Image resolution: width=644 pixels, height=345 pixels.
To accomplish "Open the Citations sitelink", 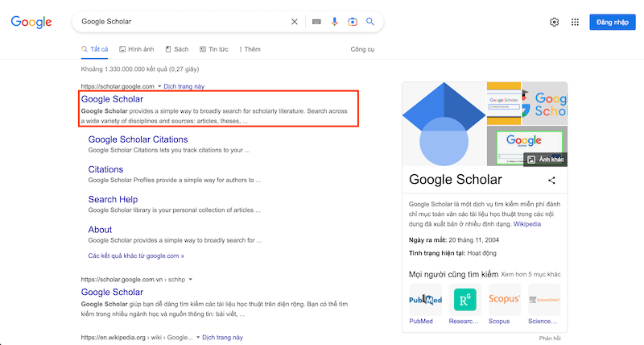I will [105, 169].
